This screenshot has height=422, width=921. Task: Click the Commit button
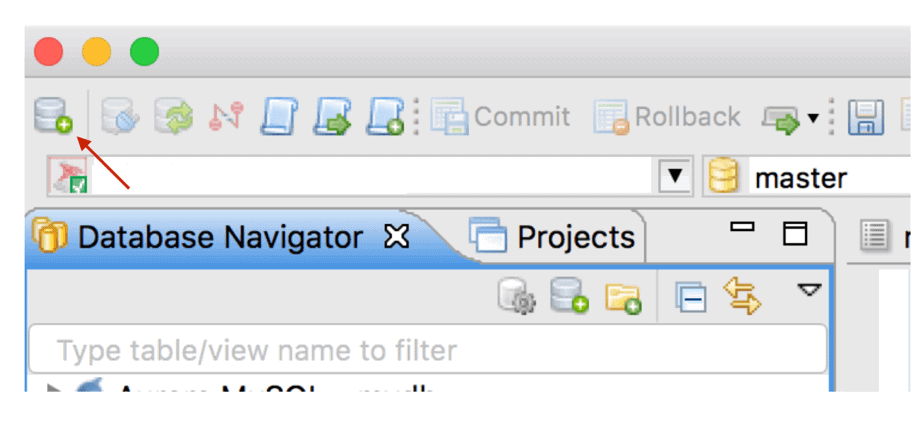click(500, 116)
